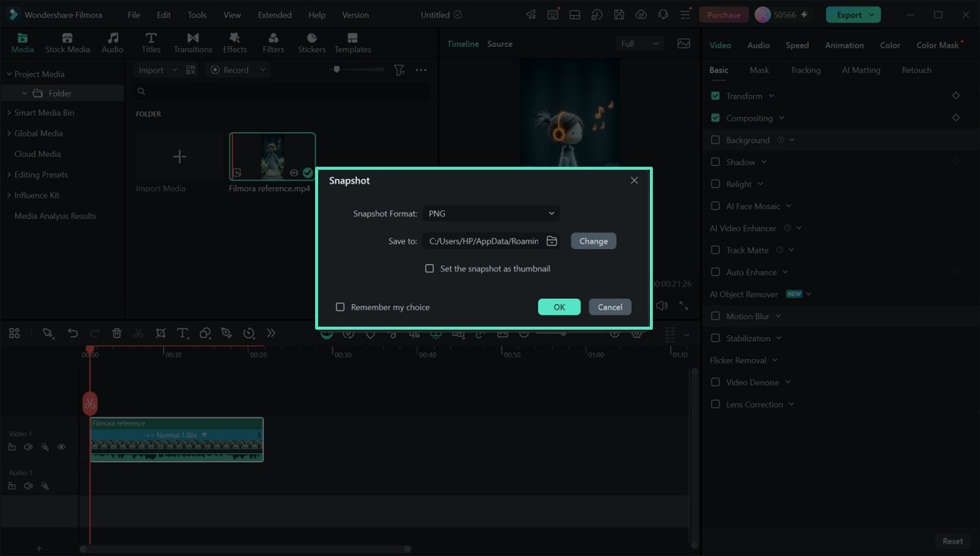The width and height of the screenshot is (980, 556).
Task: Turn on the Motion Blur checkbox
Action: coord(715,316)
